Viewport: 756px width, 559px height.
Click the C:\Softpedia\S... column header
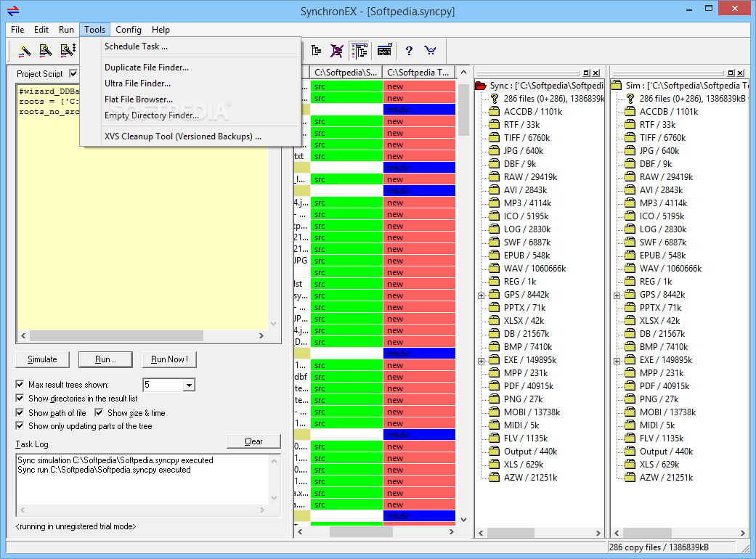pos(346,73)
